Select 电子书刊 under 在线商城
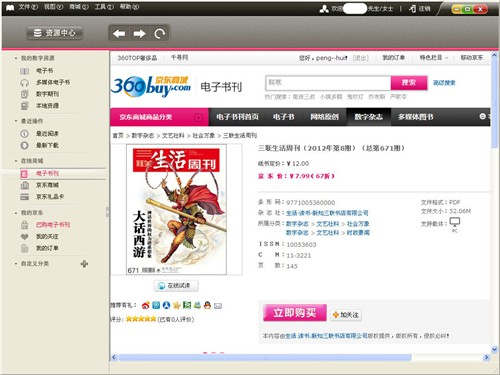The image size is (500, 375). click(47, 173)
